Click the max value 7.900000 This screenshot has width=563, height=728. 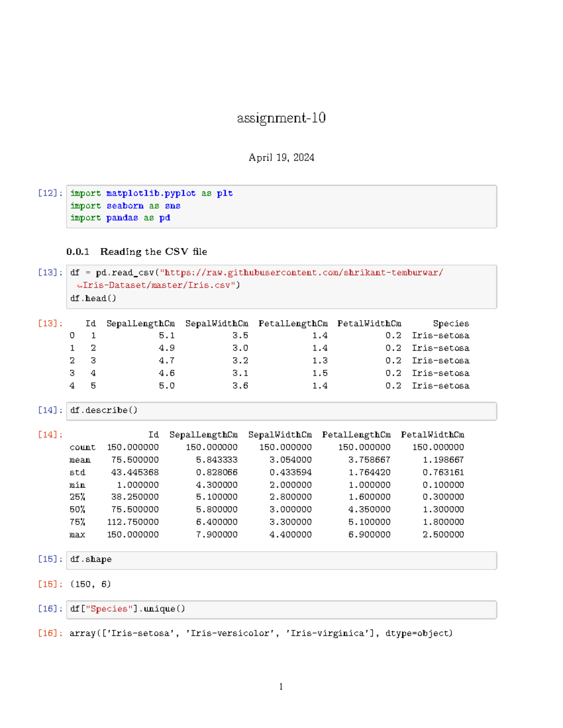(216, 534)
